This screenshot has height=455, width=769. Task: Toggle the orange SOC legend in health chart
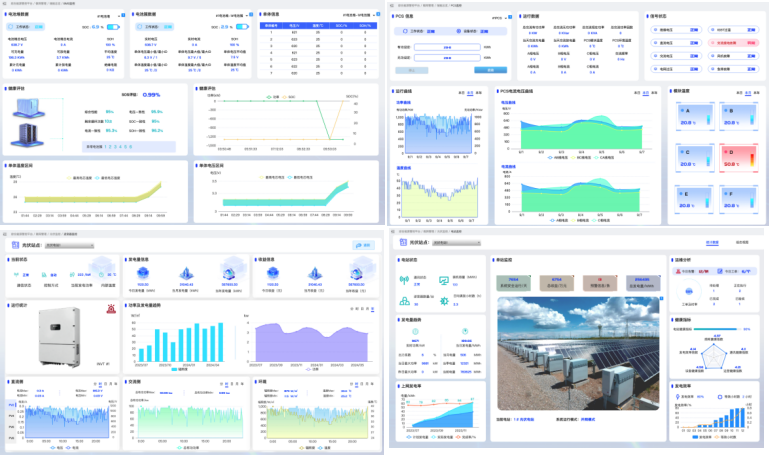pyautogui.click(x=291, y=97)
